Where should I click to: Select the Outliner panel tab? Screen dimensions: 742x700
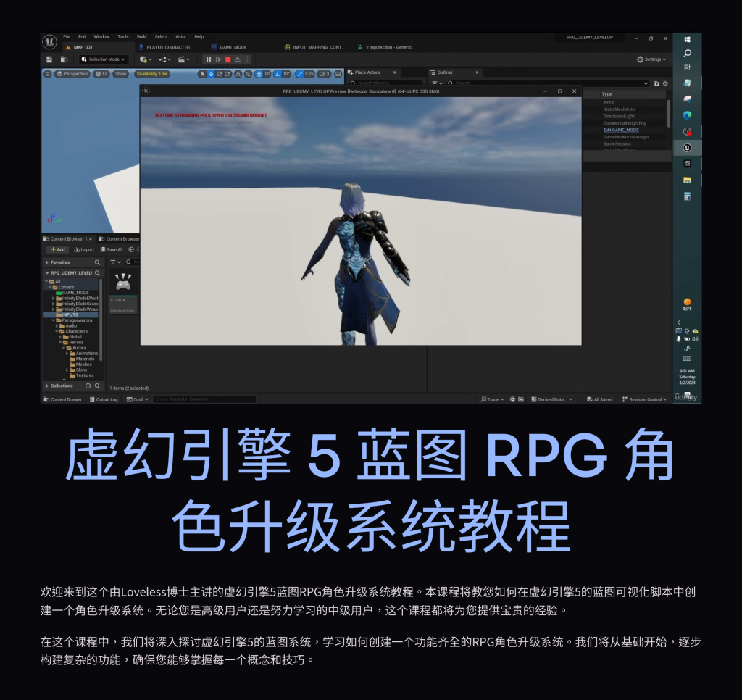pyautogui.click(x=444, y=72)
